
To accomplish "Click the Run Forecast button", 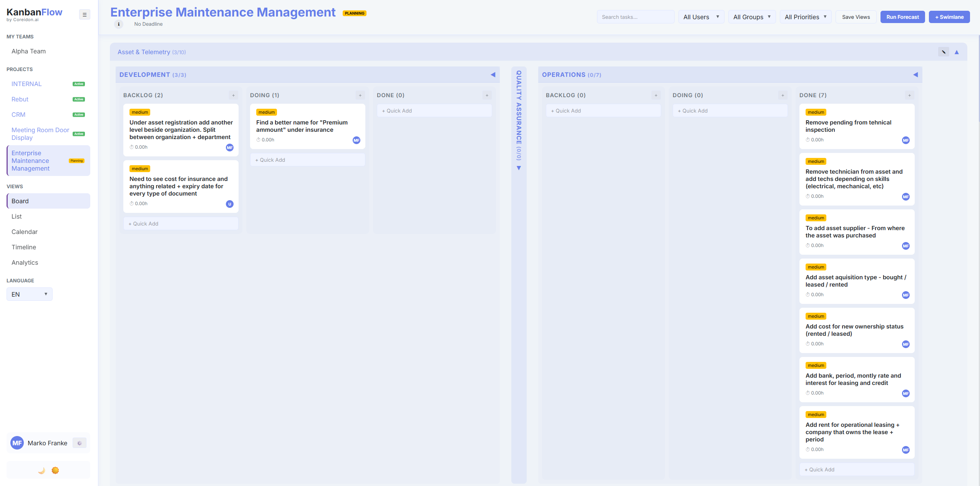I will coord(902,17).
